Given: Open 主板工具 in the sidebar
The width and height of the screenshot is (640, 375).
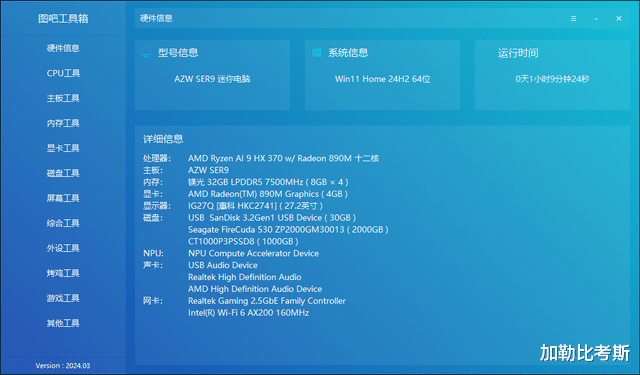Looking at the screenshot, I should 63,98.
